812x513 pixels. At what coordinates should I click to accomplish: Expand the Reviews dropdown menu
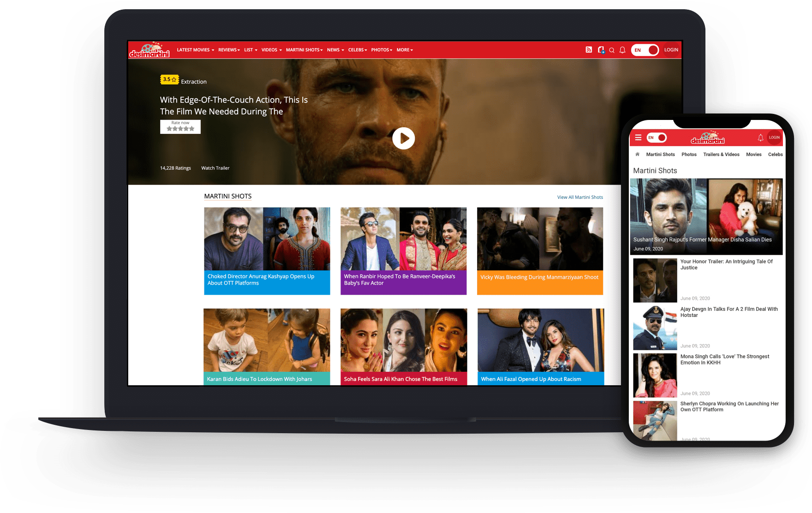pyautogui.click(x=229, y=50)
